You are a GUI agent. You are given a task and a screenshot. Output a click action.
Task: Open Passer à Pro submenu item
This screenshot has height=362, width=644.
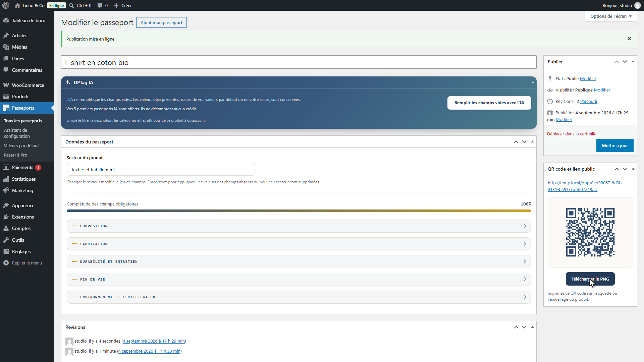point(15,155)
